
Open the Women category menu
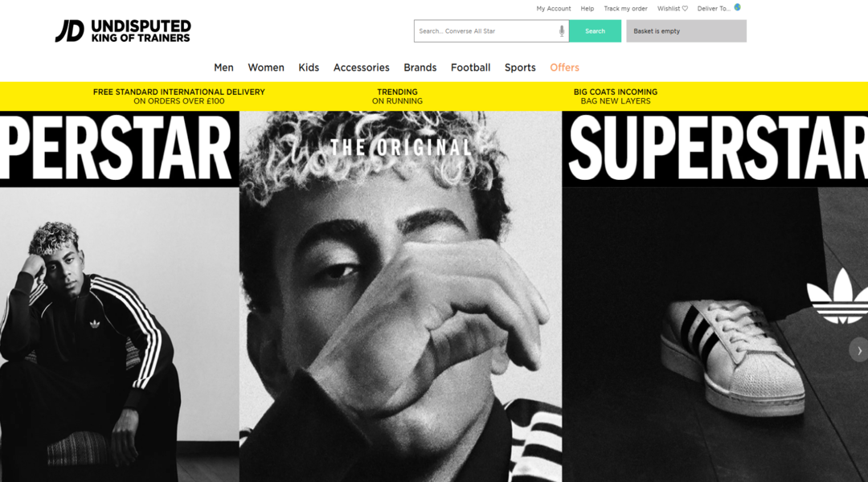266,67
